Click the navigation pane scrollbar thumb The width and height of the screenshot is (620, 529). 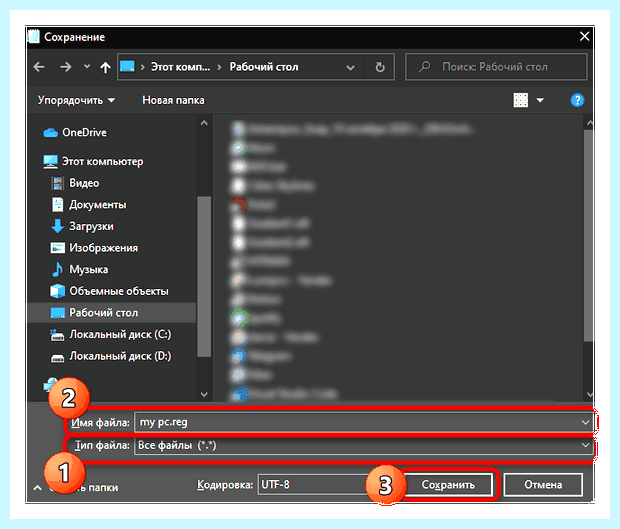pos(204,276)
